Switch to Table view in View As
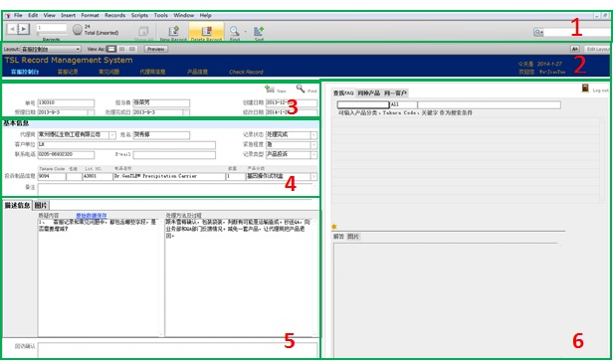Viewport: 613px width, 364px height. [132, 49]
